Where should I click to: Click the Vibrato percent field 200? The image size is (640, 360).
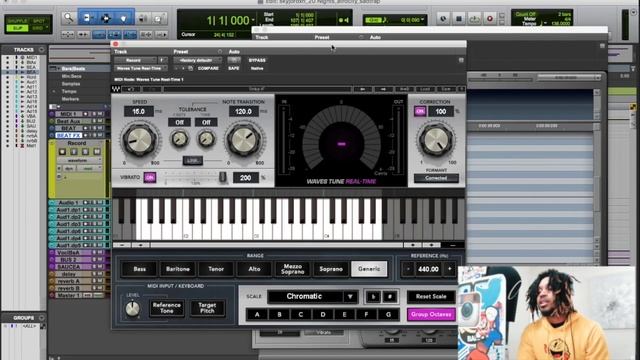[x=245, y=178]
